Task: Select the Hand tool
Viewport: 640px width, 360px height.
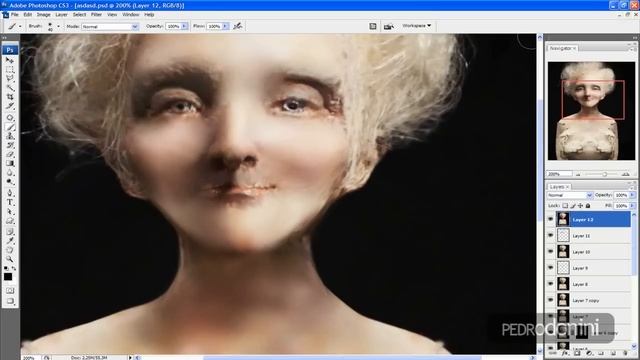Action: tap(10, 250)
